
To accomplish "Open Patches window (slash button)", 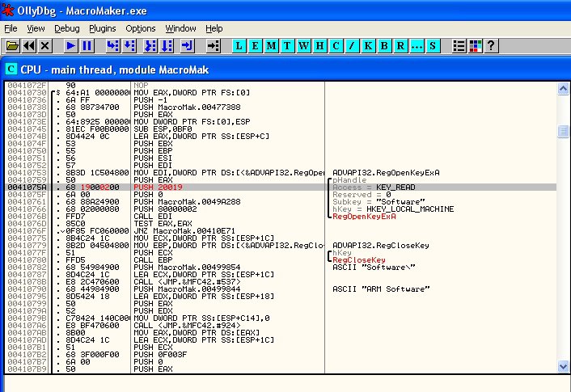I will click(352, 46).
